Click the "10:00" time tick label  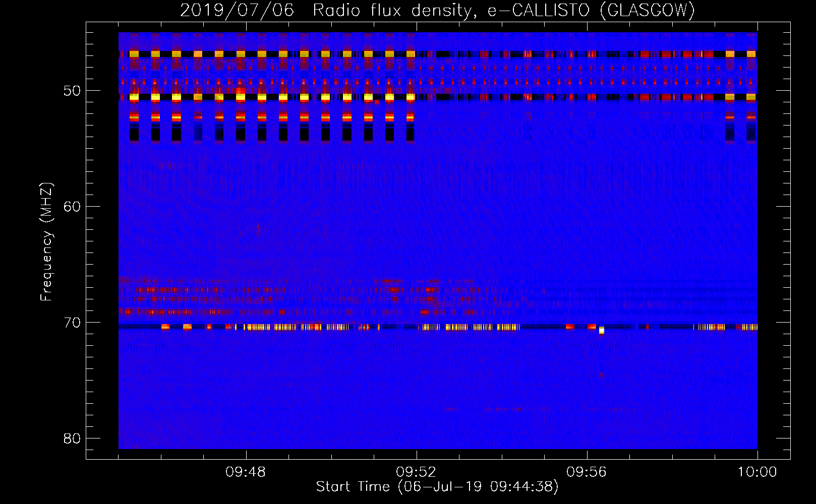coord(757,472)
